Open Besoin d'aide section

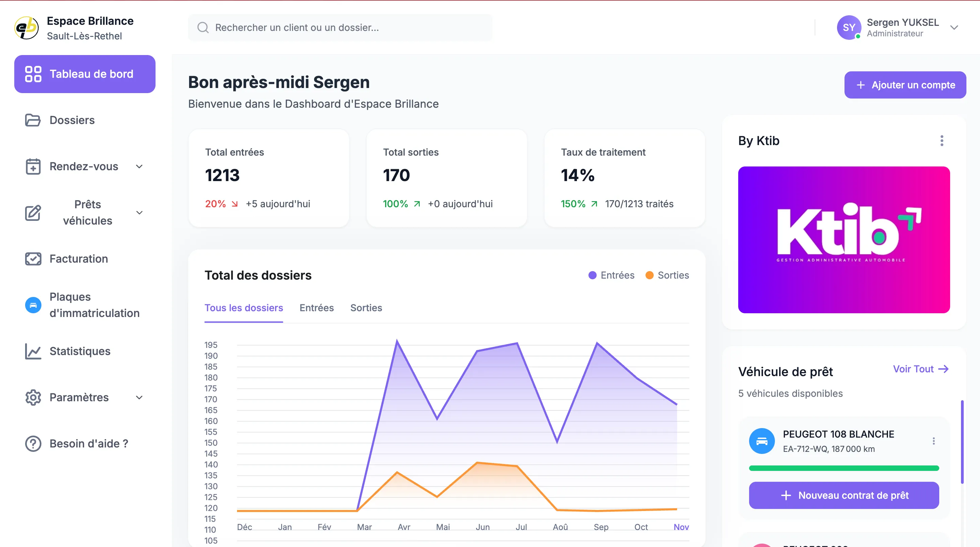point(88,443)
